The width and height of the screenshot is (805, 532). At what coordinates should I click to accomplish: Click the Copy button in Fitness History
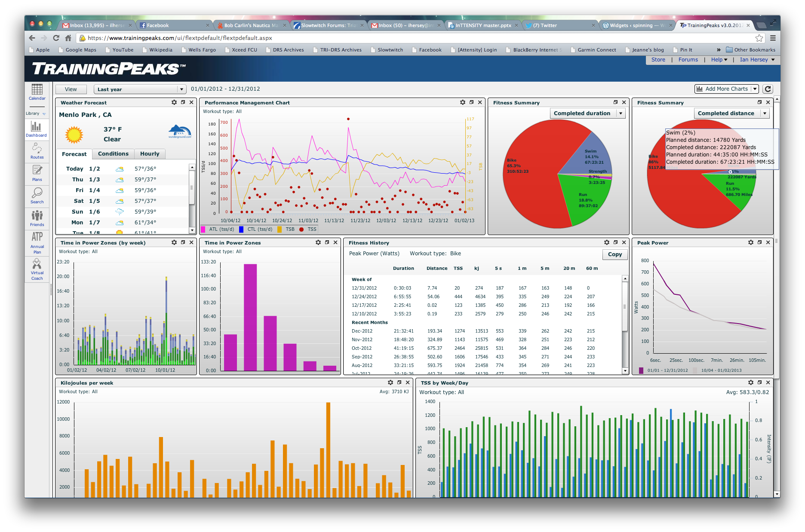tap(615, 254)
